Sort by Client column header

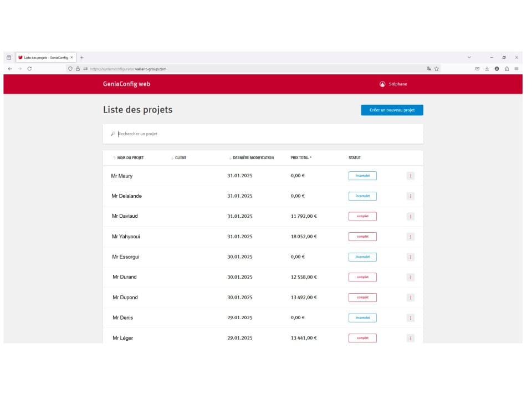click(x=180, y=158)
